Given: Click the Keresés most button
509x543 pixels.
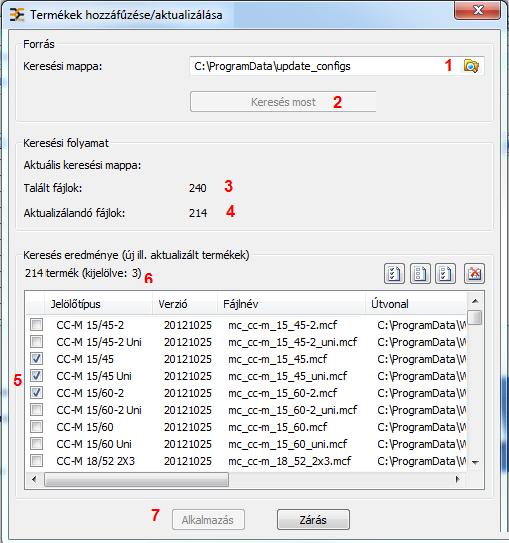Looking at the screenshot, I should click(x=283, y=102).
